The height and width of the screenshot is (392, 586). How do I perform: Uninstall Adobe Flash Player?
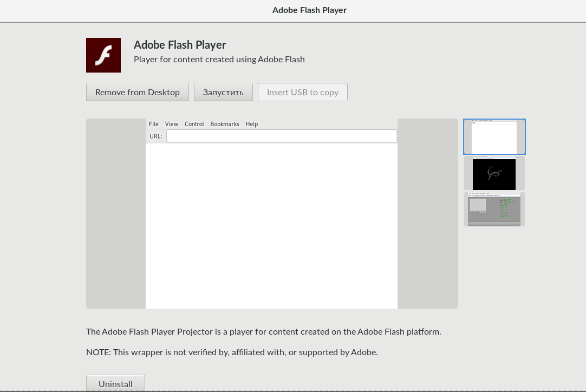(x=115, y=383)
